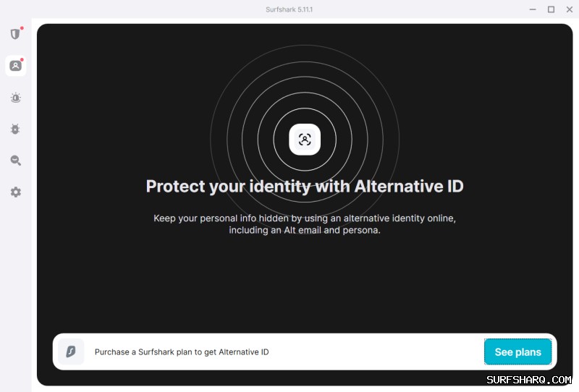The width and height of the screenshot is (579, 392).
Task: Click the Protect your identity heading
Action: [x=305, y=187]
